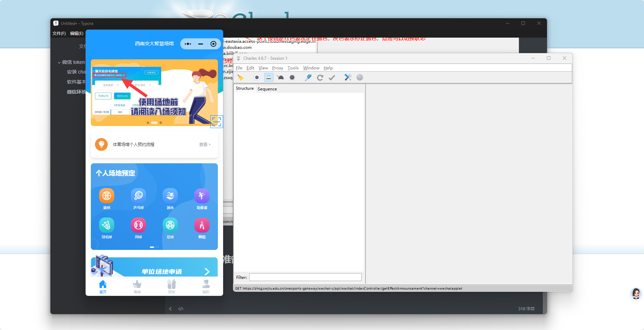This screenshot has width=644, height=330.
Task: Go to 首页 home tab
Action: click(x=103, y=287)
